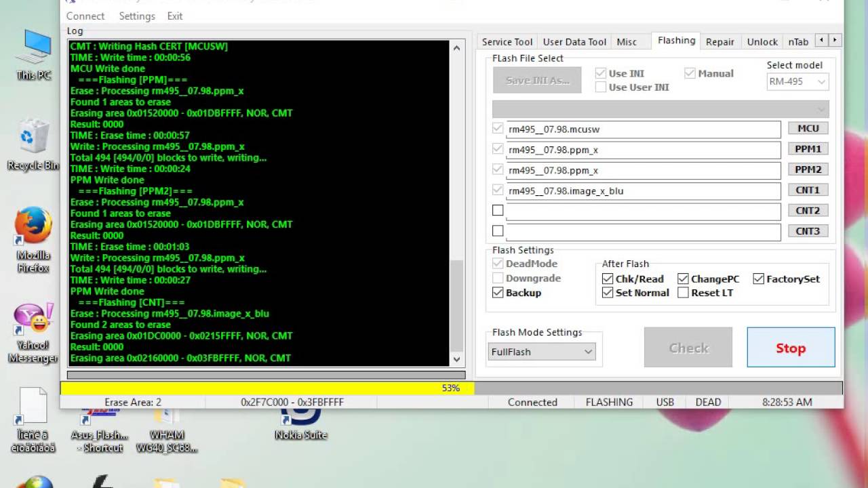Image resolution: width=868 pixels, height=488 pixels.
Task: Open the nTab tab
Action: [798, 41]
